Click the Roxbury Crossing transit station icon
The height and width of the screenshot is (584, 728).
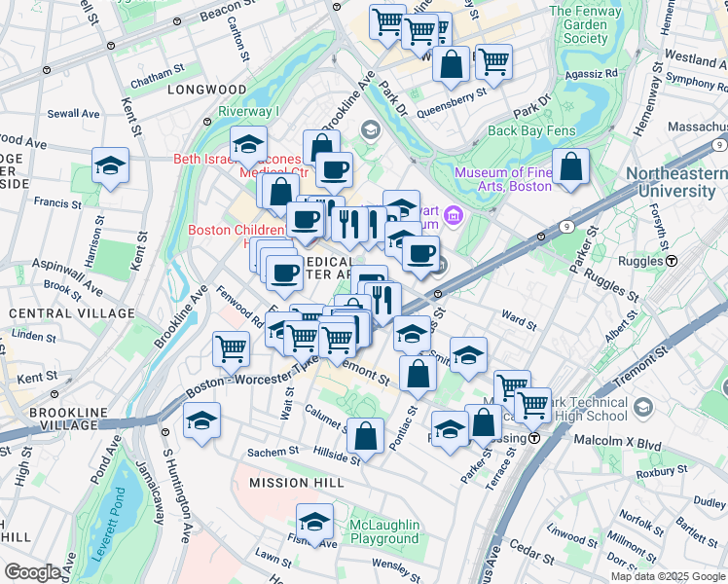pyautogui.click(x=534, y=438)
